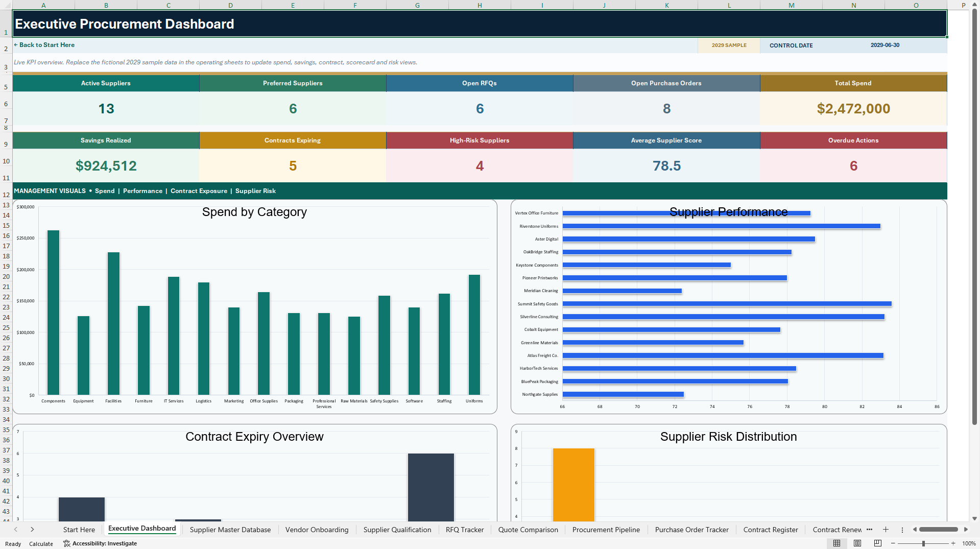980x549 pixels.
Task: Select the Procurement Pipeline tab
Action: point(606,530)
